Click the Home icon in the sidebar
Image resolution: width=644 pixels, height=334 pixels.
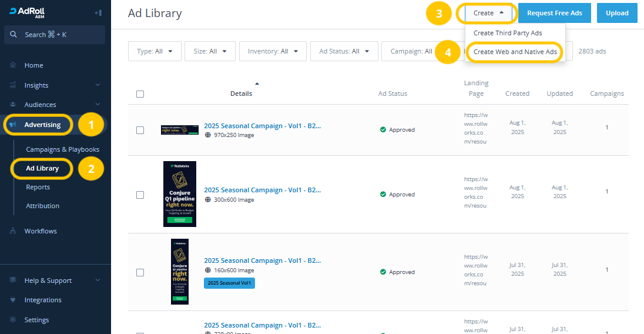click(13, 65)
